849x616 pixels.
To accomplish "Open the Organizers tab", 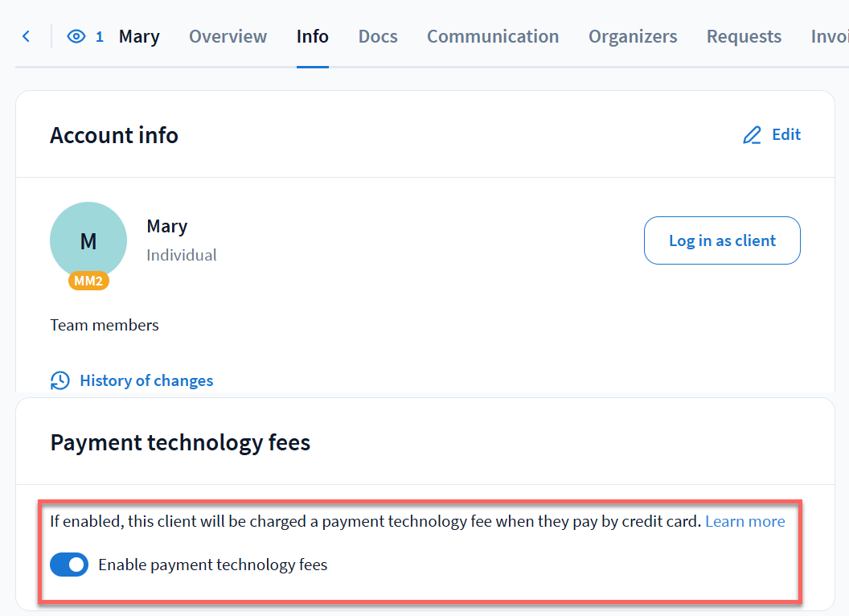I will (633, 36).
